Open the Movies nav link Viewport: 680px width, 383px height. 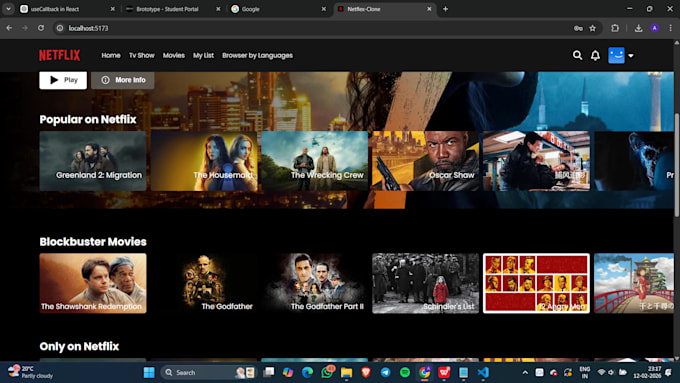174,56
